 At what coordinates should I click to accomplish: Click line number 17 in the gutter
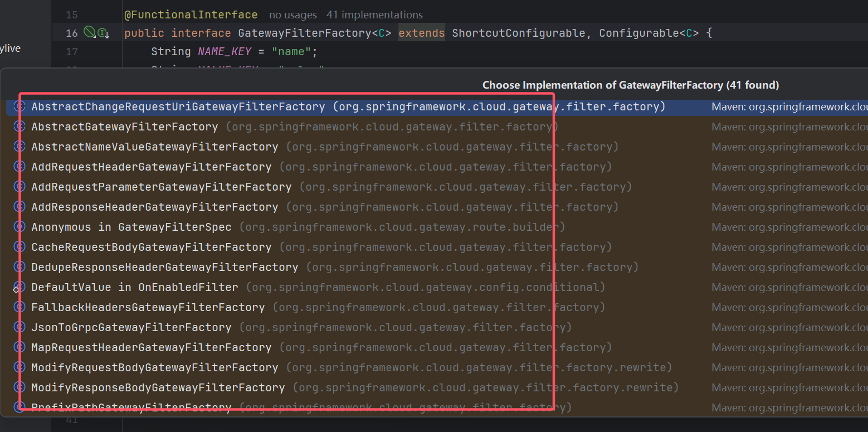click(x=72, y=52)
